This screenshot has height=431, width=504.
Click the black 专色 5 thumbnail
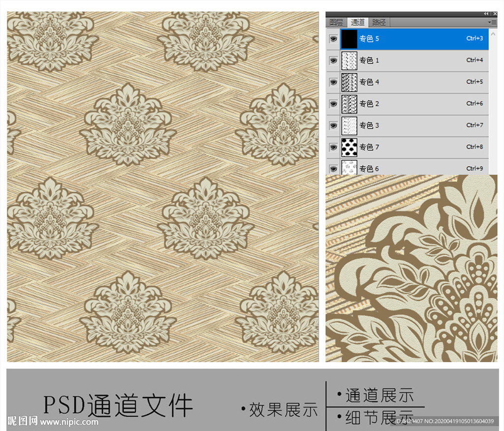(349, 39)
